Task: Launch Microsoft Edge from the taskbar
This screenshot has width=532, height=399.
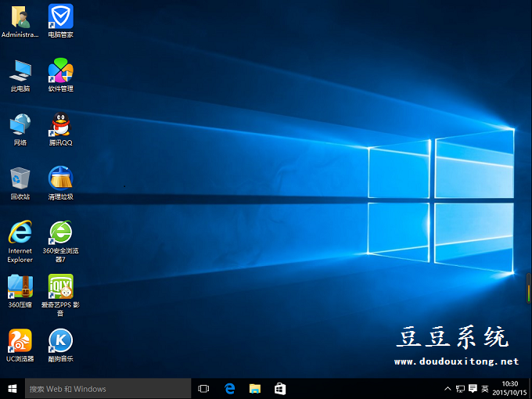Action: [x=230, y=389]
